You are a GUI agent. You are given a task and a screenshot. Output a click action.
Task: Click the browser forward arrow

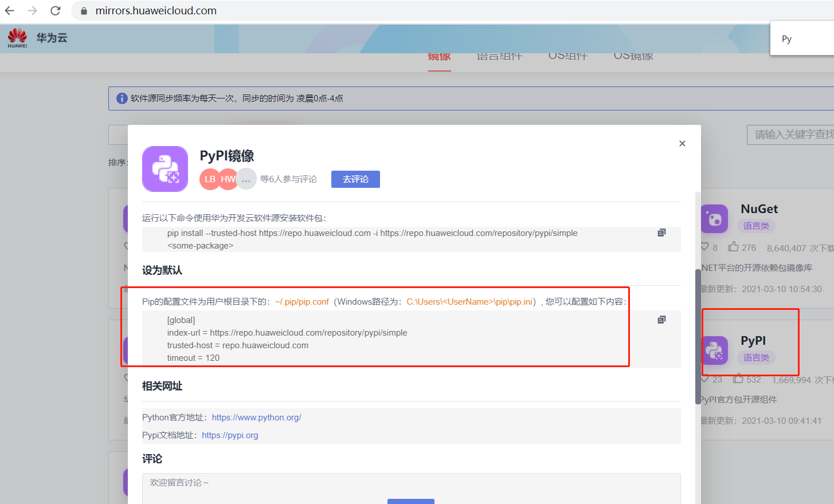tap(33, 11)
